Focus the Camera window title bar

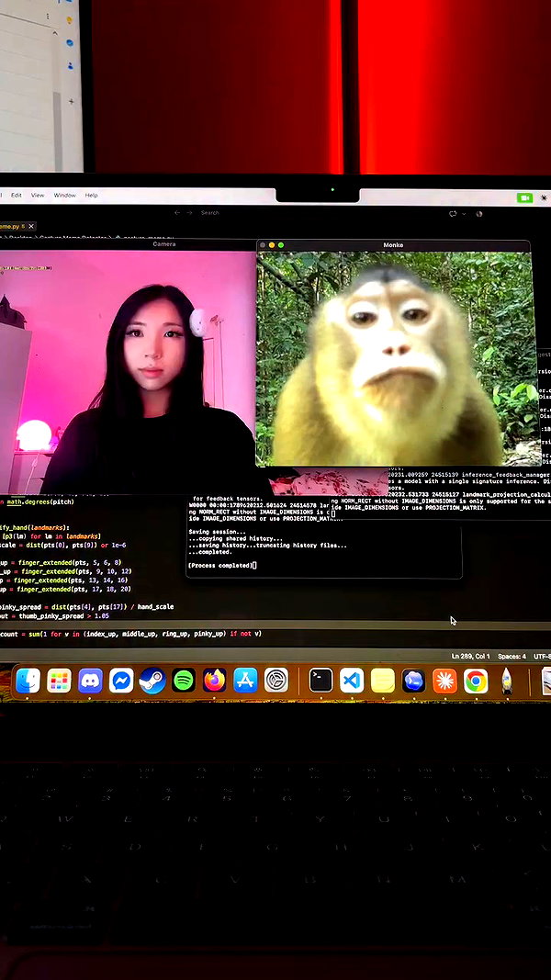128,244
